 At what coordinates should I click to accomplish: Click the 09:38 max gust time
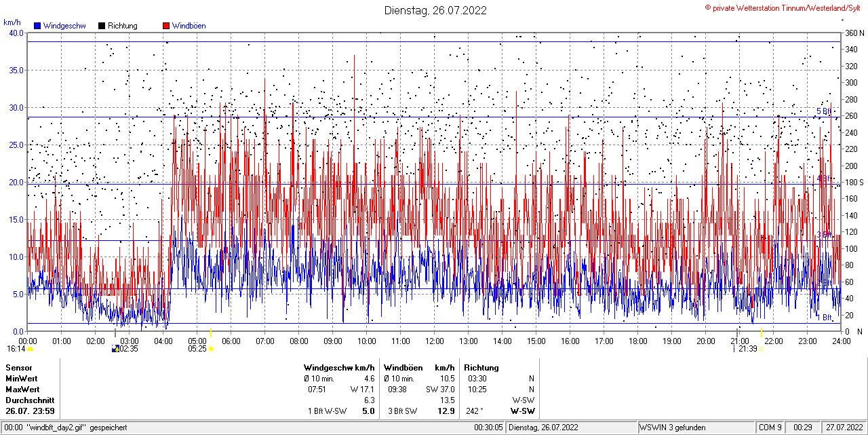(397, 390)
